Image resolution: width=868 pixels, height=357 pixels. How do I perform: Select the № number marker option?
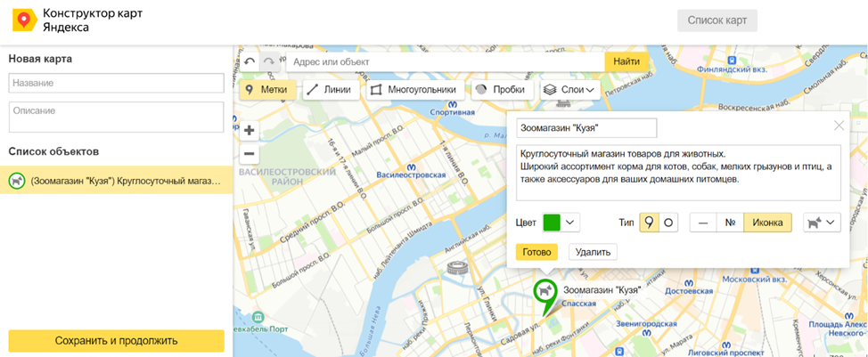point(730,223)
